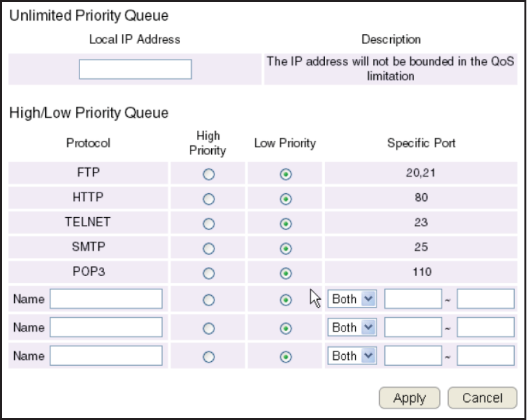Set first custom Name row to High Priority
Viewport: 527px width, 420px height.
(x=209, y=300)
